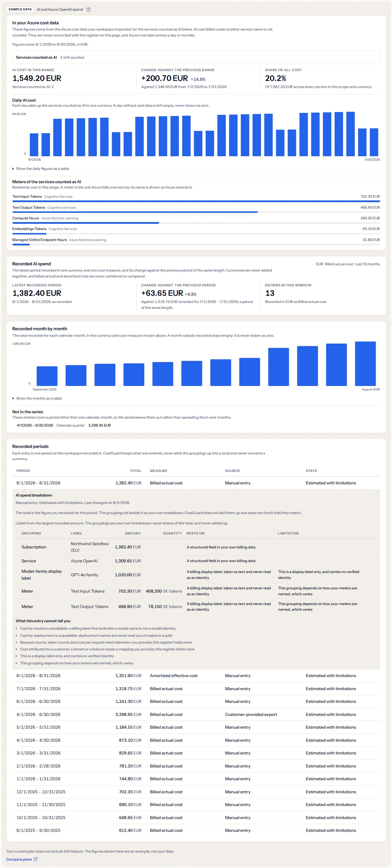
Task: Select the Text Input Tokens meter bar
Action: [196, 201]
